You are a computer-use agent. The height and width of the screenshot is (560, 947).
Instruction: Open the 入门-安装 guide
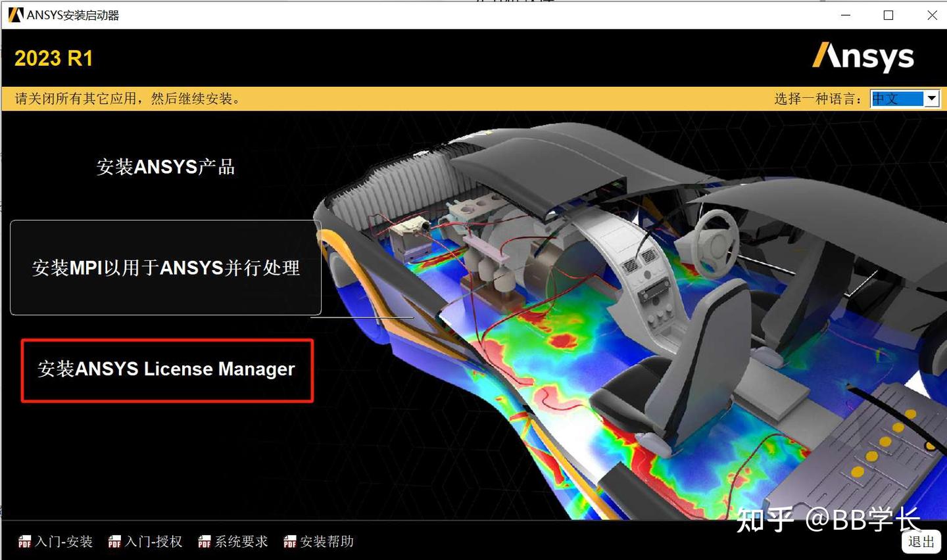pyautogui.click(x=64, y=542)
